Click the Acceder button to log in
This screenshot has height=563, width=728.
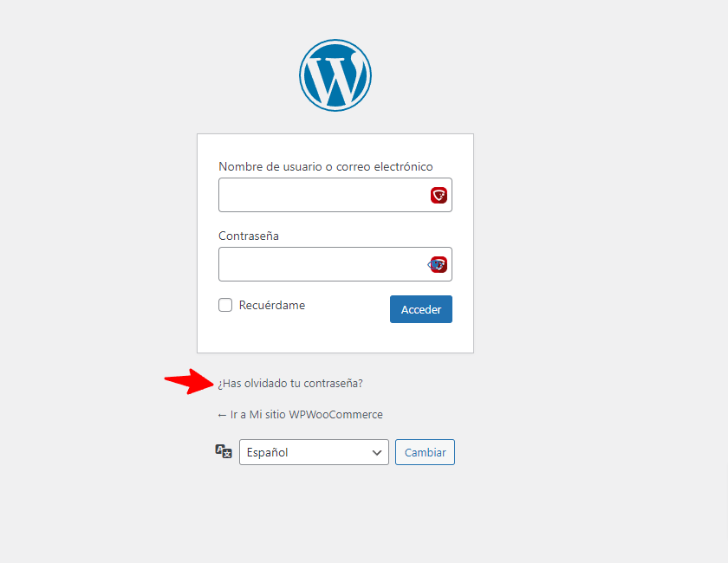pyautogui.click(x=421, y=309)
